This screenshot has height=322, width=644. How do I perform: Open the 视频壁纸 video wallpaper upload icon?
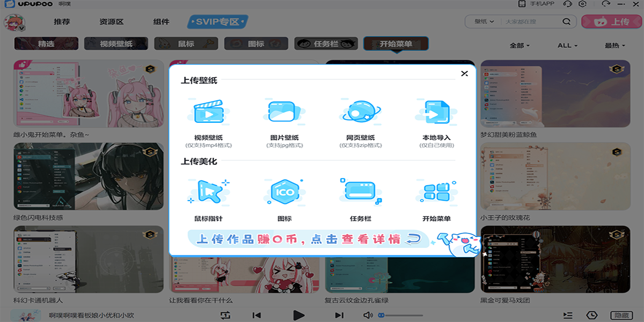[209, 113]
